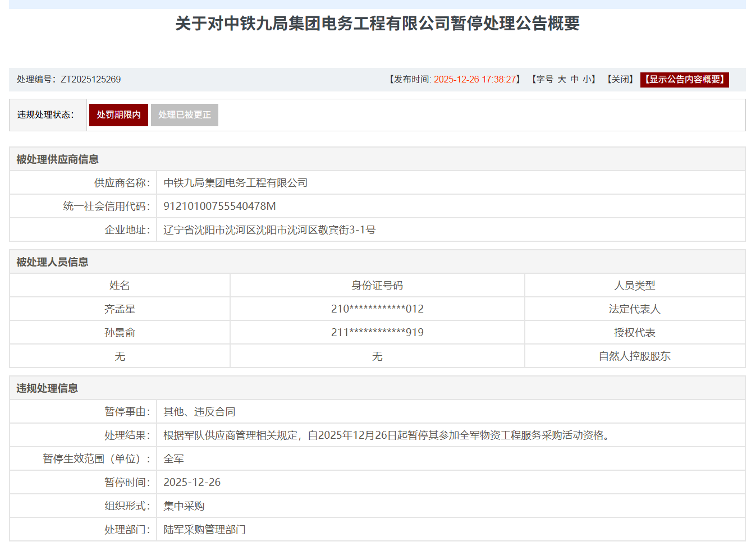The image size is (756, 551).
Task: Click the 暂停时间 date 2025-12-26
Action: tap(191, 481)
